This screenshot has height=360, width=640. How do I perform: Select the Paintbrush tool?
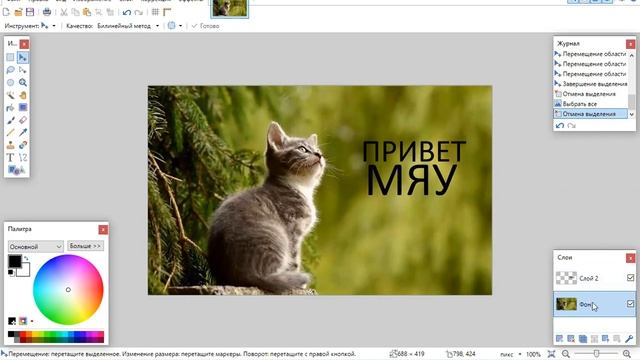10,120
